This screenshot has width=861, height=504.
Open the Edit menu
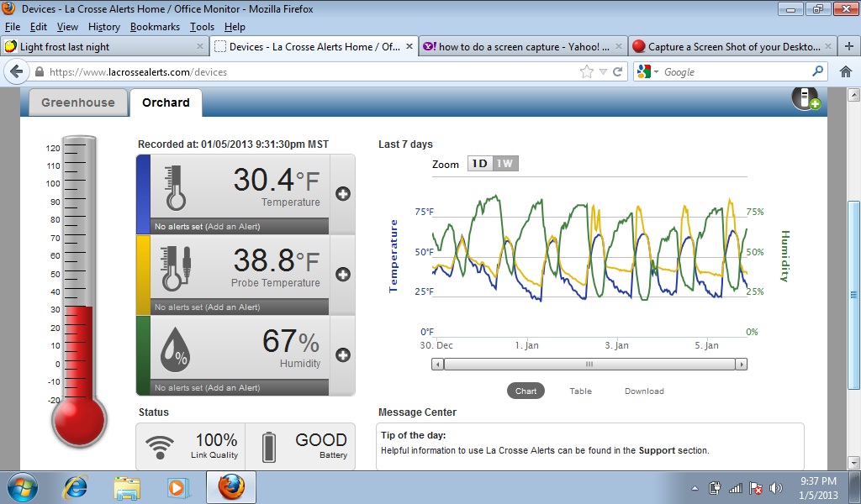39,27
